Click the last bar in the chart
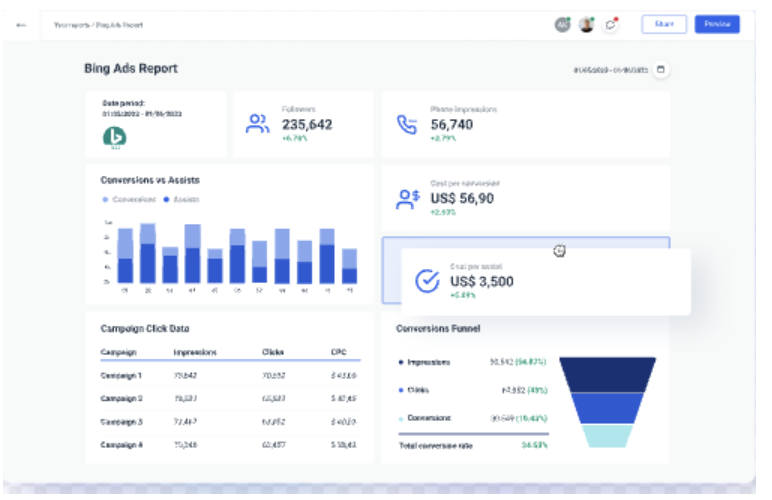This screenshot has height=500, width=772. (350, 266)
